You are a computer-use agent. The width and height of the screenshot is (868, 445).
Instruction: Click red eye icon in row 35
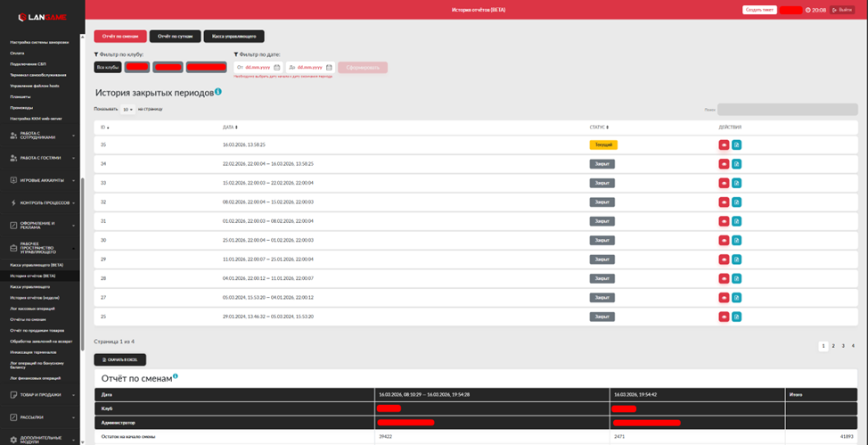click(x=724, y=144)
